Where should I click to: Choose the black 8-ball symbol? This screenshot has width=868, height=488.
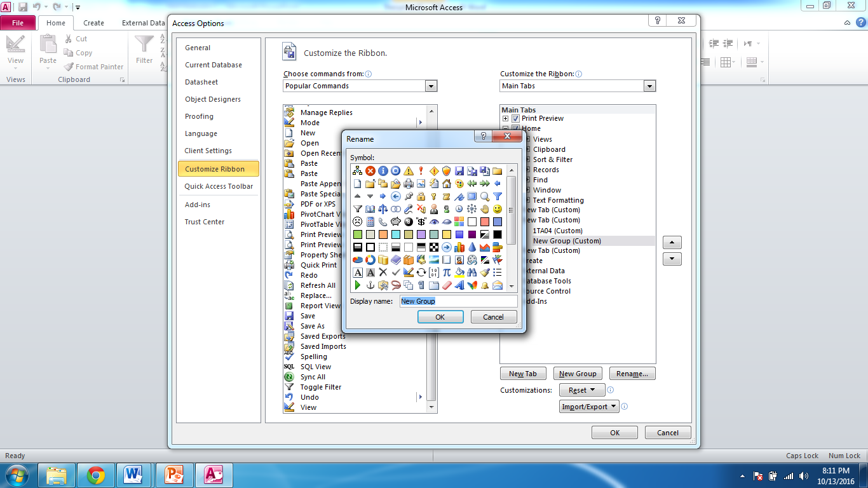[408, 222]
